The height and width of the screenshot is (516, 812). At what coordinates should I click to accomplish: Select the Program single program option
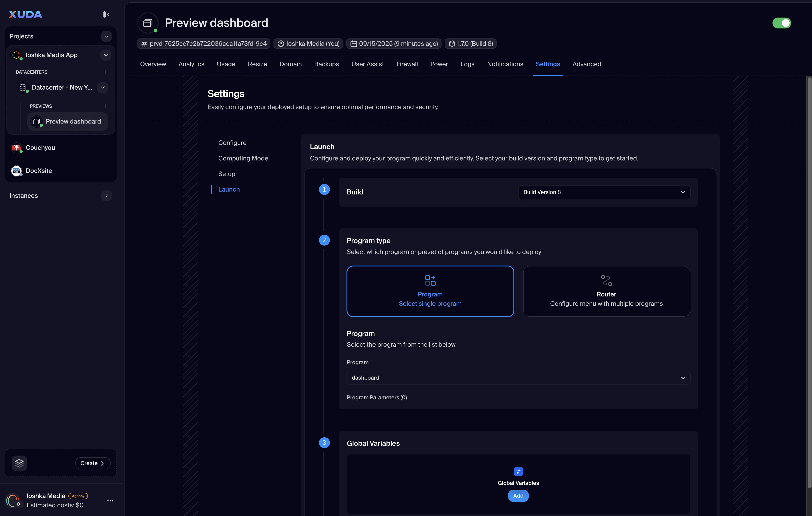[430, 291]
